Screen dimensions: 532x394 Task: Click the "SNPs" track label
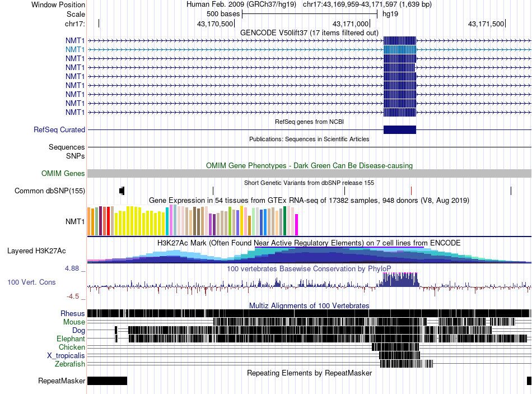76,156
